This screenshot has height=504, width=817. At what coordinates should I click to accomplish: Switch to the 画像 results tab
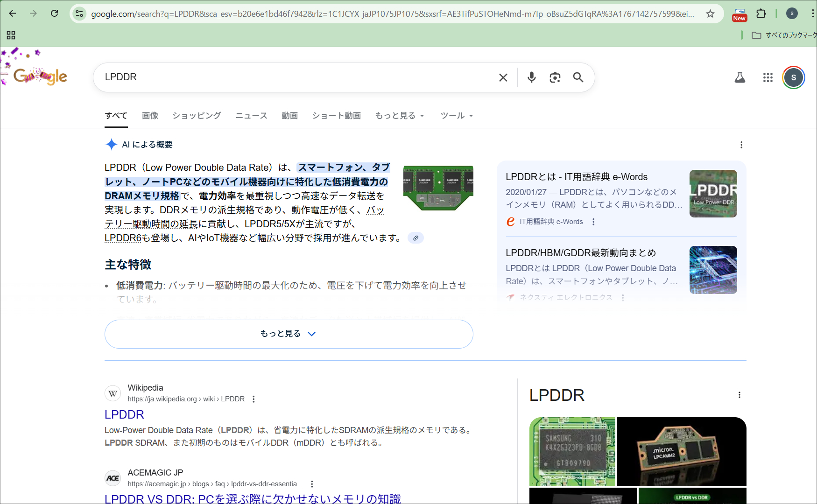tap(150, 115)
